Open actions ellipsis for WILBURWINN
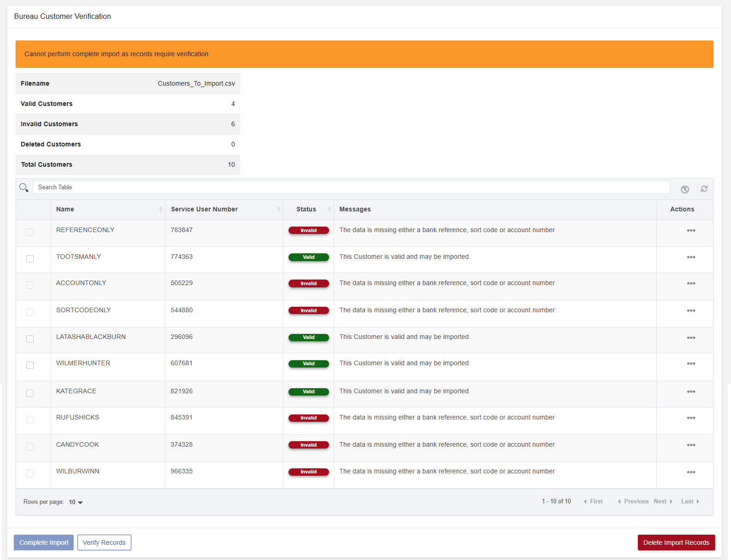 [x=691, y=472]
